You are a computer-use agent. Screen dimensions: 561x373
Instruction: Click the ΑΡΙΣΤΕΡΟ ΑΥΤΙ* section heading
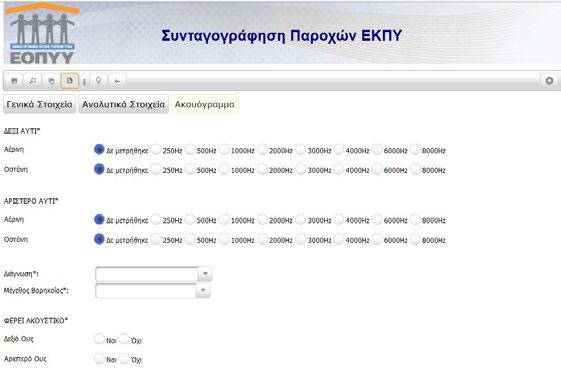[x=31, y=201]
